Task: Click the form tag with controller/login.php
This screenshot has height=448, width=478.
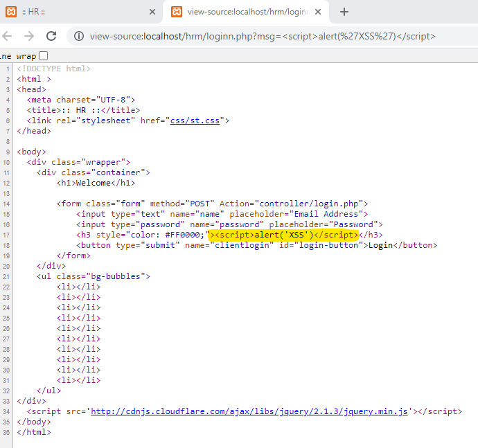Action: pyautogui.click(x=212, y=204)
